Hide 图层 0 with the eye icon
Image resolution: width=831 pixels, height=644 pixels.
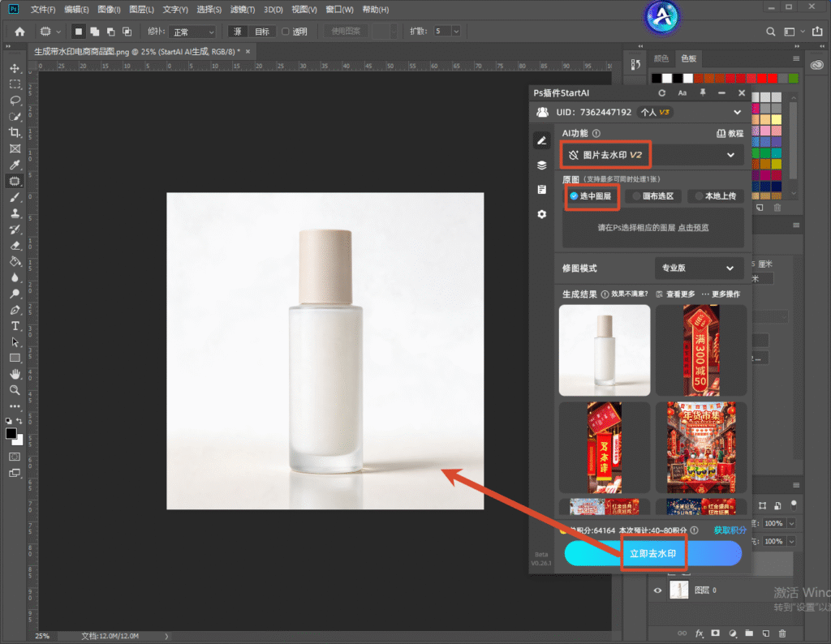657,590
